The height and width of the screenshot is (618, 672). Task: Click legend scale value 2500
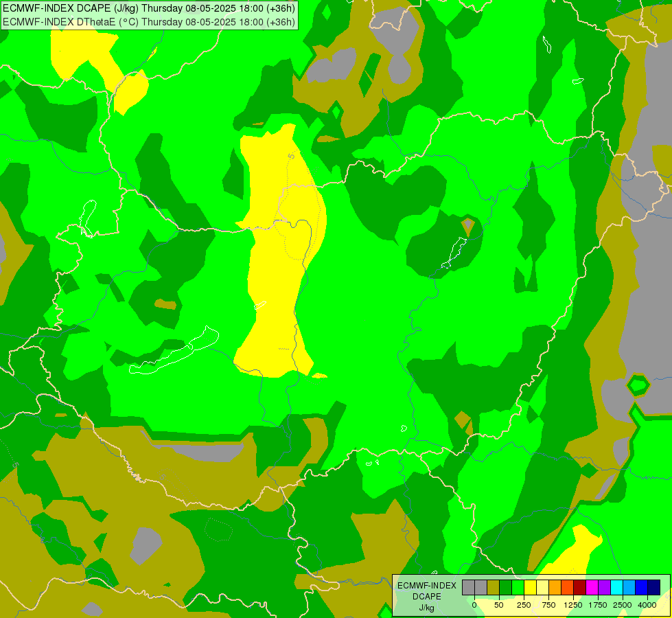[623, 605]
